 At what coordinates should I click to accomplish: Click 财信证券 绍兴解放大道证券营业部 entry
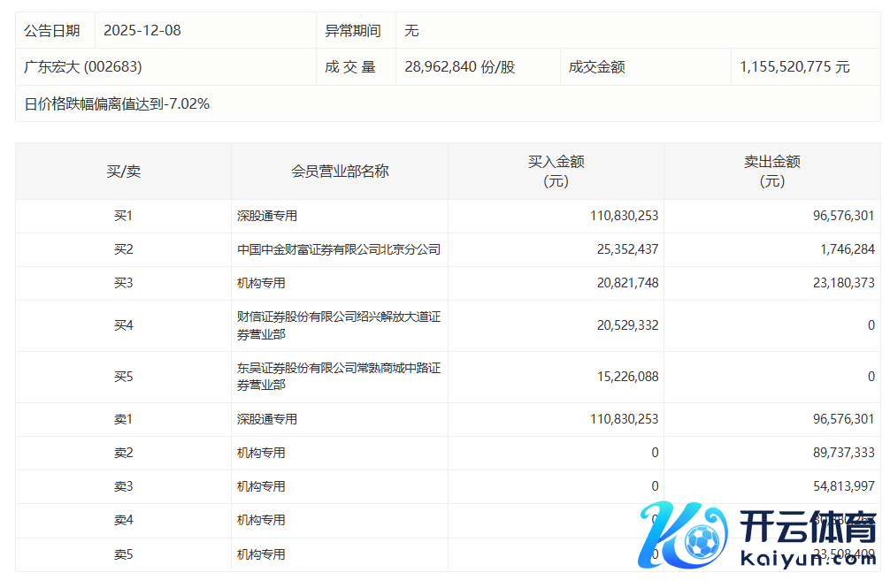pyautogui.click(x=338, y=326)
